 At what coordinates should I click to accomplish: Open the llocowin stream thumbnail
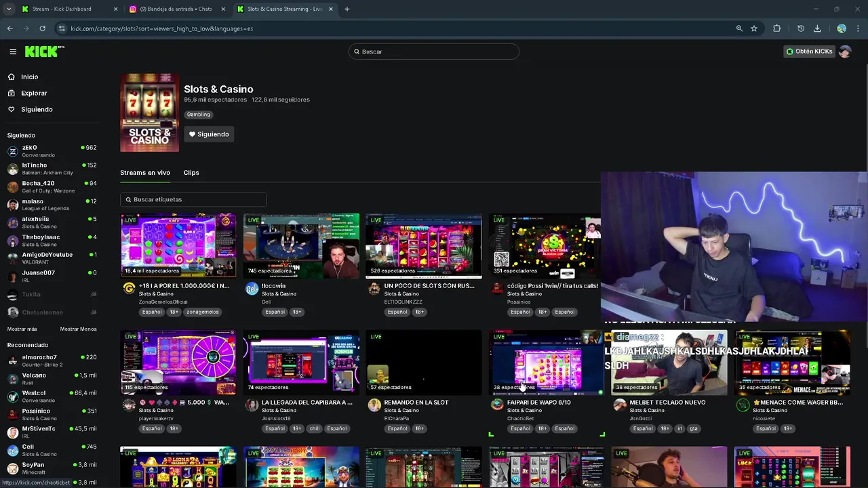[301, 246]
